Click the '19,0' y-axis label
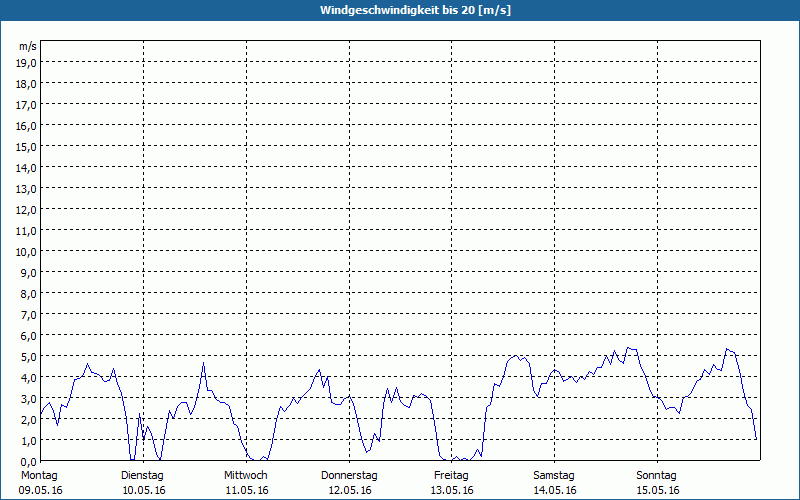800x500 pixels. click(x=26, y=63)
